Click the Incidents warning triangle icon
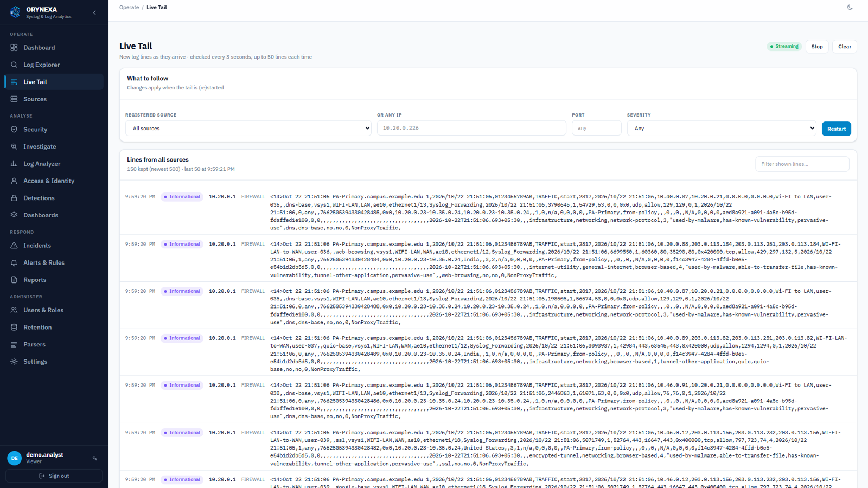The image size is (868, 488). pyautogui.click(x=14, y=246)
